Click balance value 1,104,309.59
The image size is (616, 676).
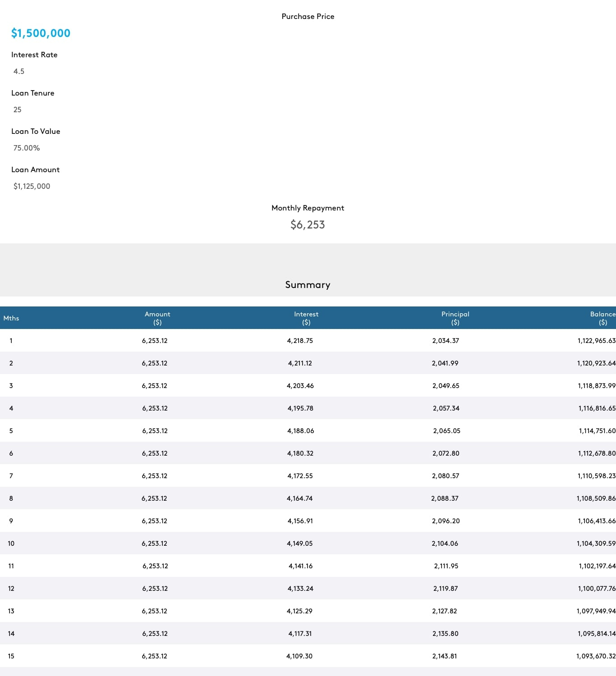pos(596,544)
